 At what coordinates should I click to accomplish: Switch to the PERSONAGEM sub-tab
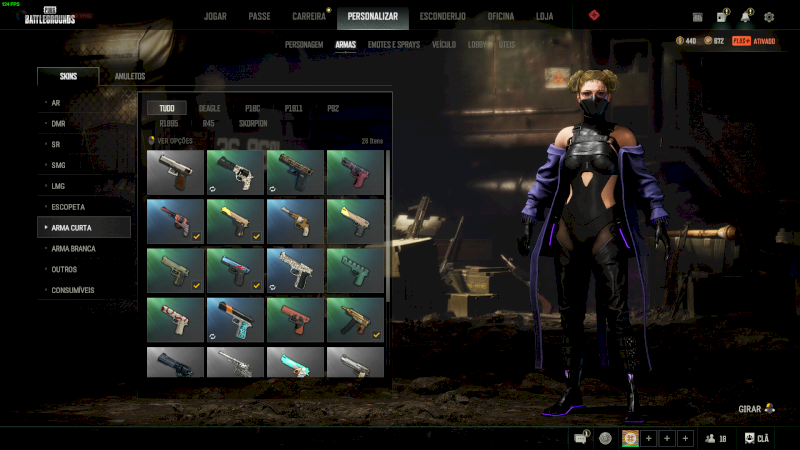tap(304, 45)
